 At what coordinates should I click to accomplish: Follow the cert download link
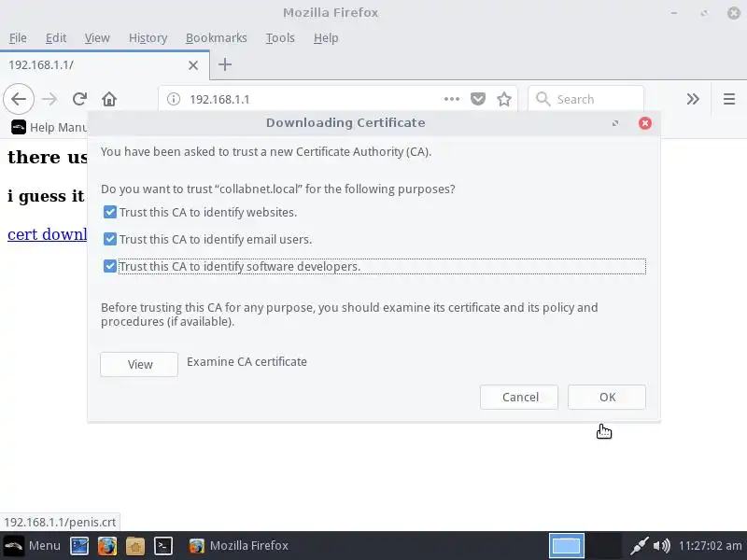coord(48,234)
